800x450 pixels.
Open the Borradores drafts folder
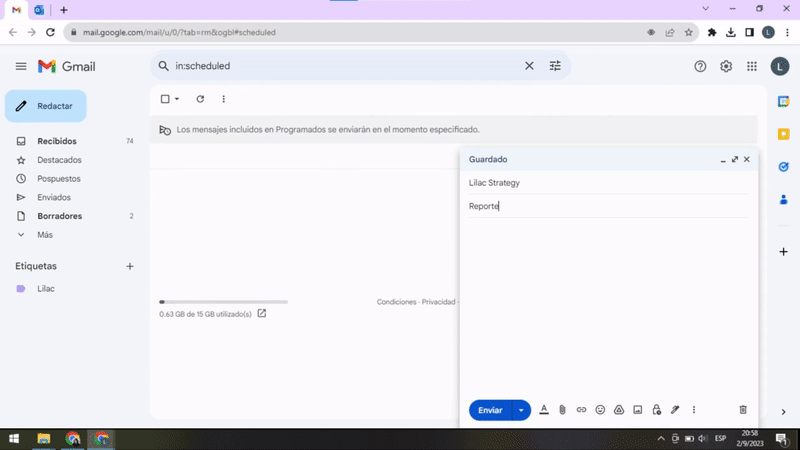tap(59, 216)
